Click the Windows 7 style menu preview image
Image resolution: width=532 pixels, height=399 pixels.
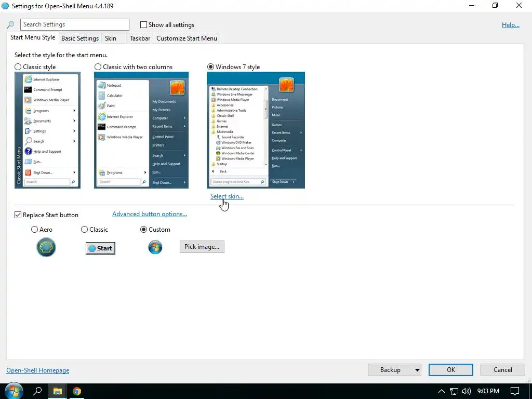point(256,130)
